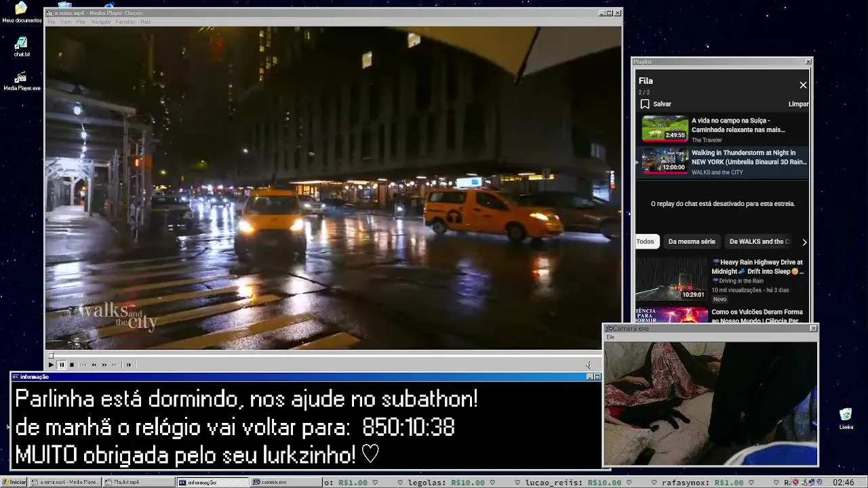Open title 'Heavy Rain Highway Drive at Midnight'
The image size is (868, 488).
click(758, 266)
